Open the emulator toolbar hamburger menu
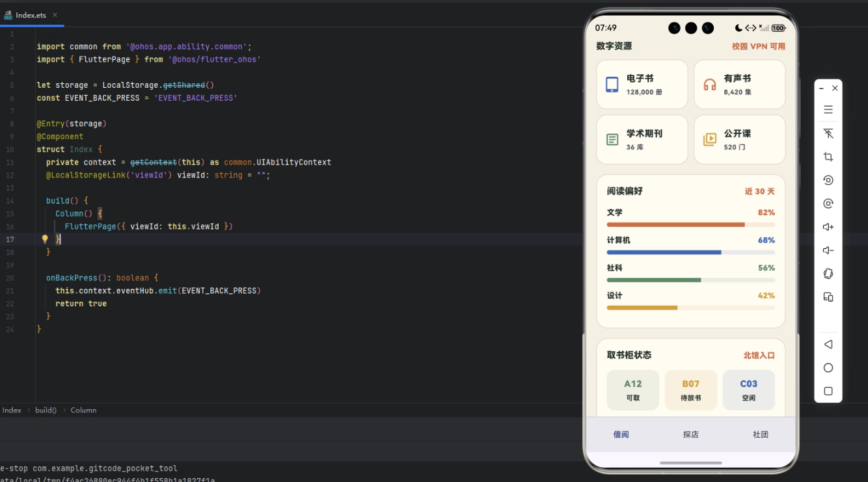Screen dimensions: 868x482 828,110
